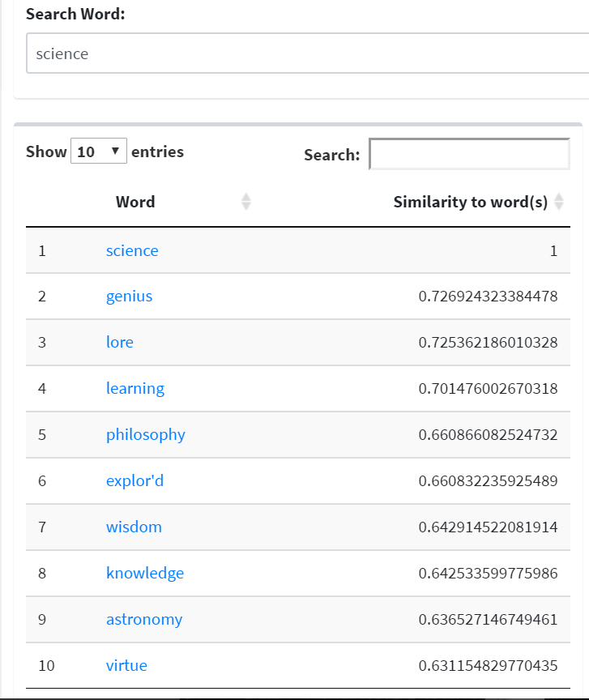Click similarity value 0.726924323384478
The height and width of the screenshot is (700, 589).
[488, 297]
